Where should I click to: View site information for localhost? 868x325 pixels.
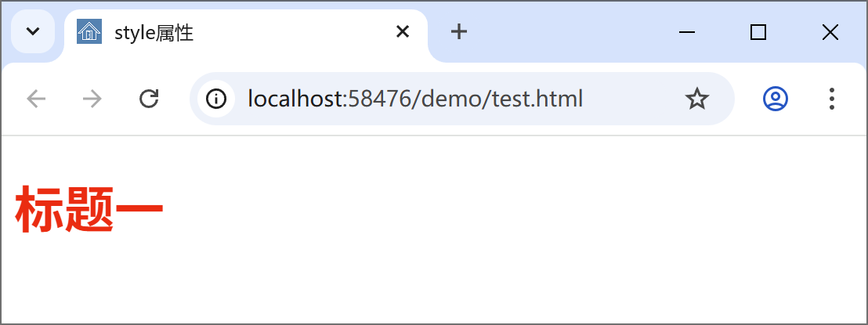(x=216, y=99)
